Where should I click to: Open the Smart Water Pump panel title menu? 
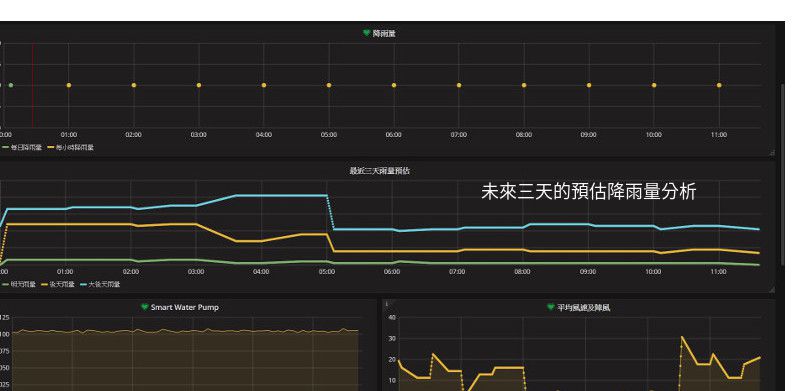coord(185,307)
